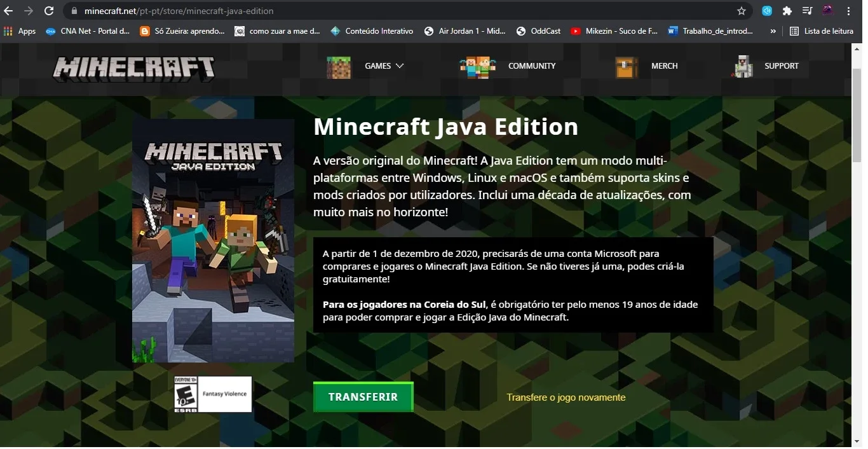Open Lista de leitura reading list
Viewport: 868px width, 449px height.
[x=822, y=31]
